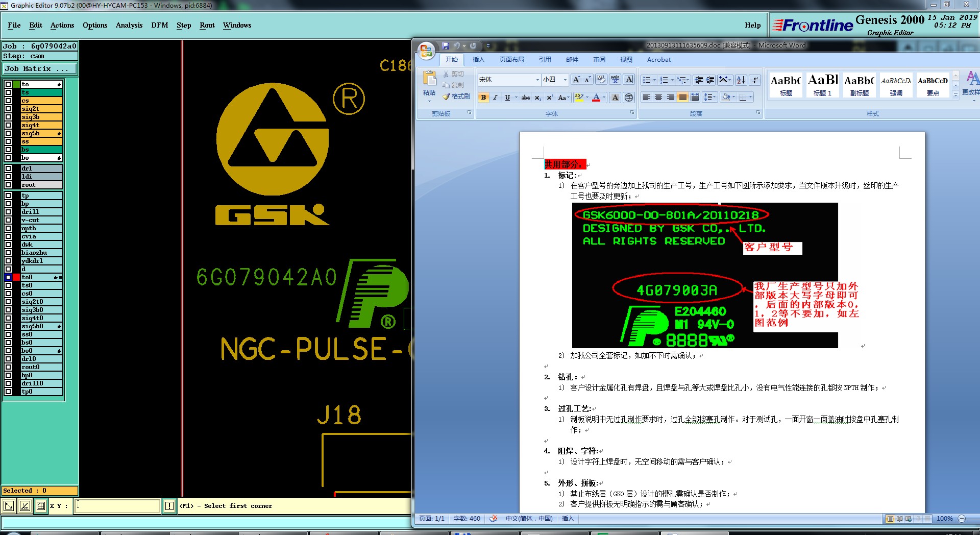
Task: Toggle the checkbox for layer sig2t
Action: coord(8,109)
